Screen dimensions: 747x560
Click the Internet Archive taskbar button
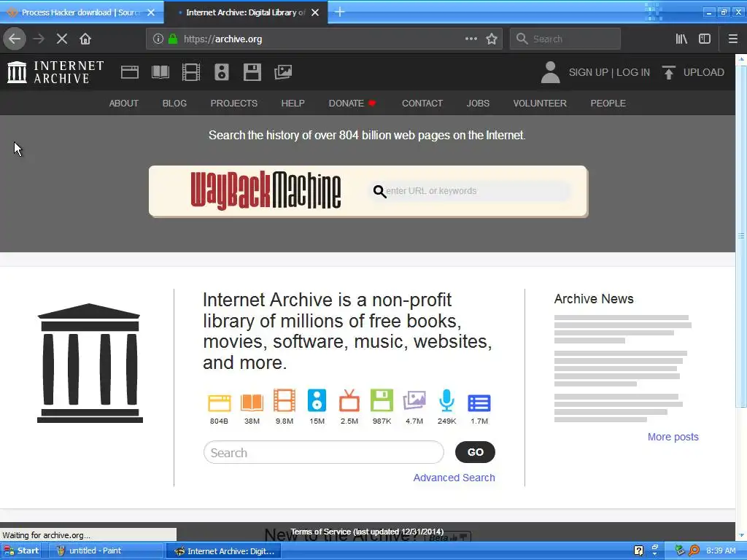(224, 551)
